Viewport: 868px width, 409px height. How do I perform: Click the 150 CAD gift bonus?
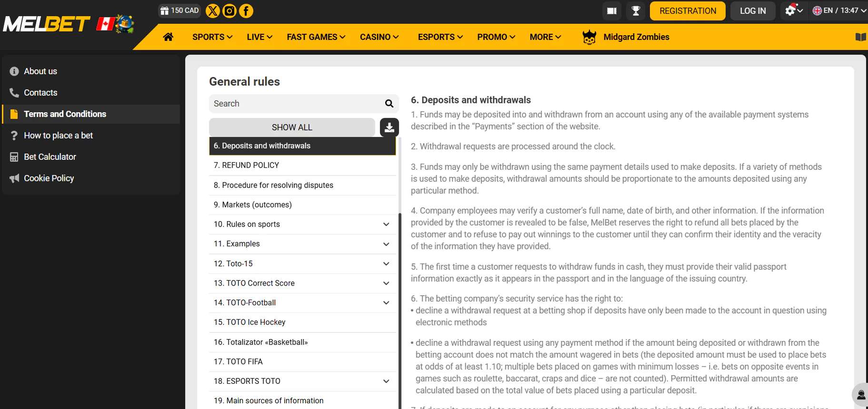coord(180,10)
